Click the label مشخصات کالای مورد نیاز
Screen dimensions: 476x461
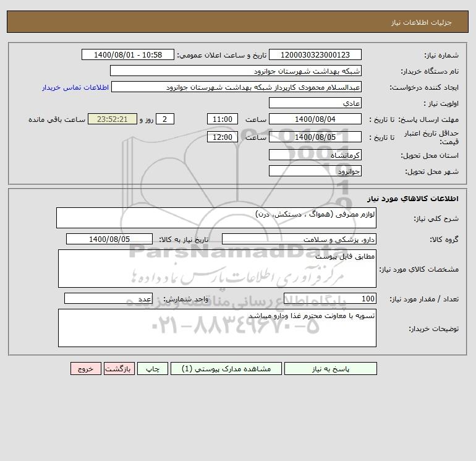pyautogui.click(x=419, y=269)
